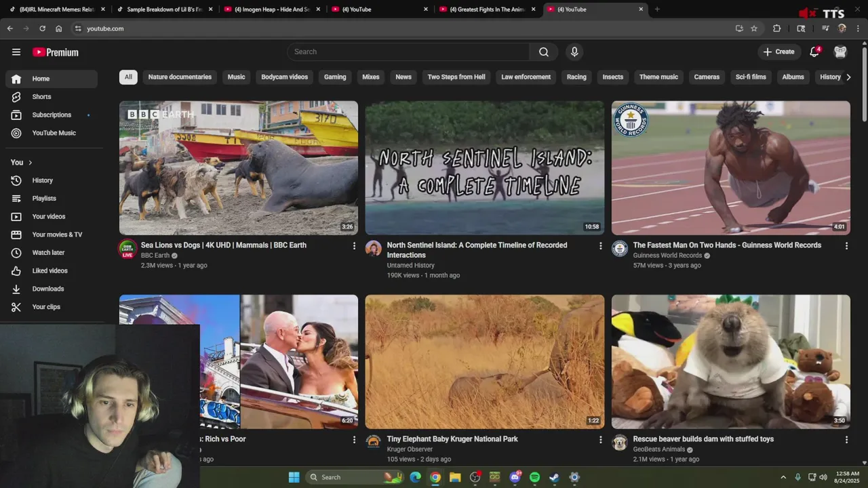
Task: Open North Sentinel Island timeline thumbnail
Action: pos(485,168)
